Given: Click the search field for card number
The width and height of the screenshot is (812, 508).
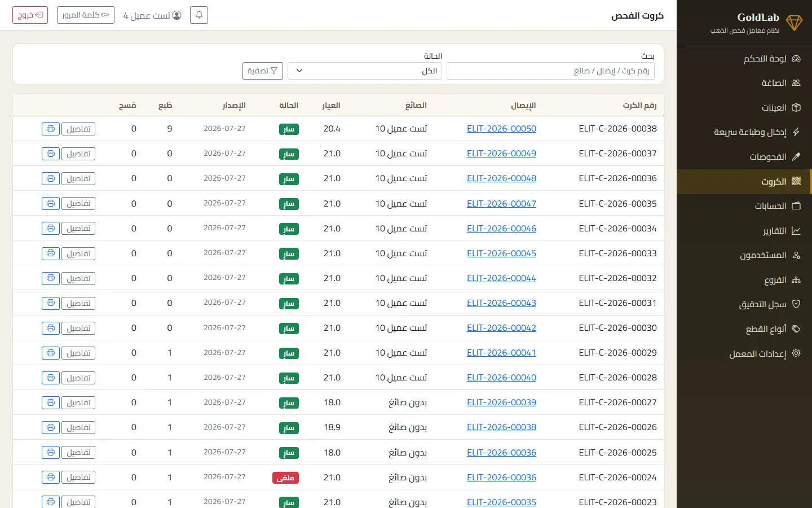Looking at the screenshot, I should pos(550,71).
